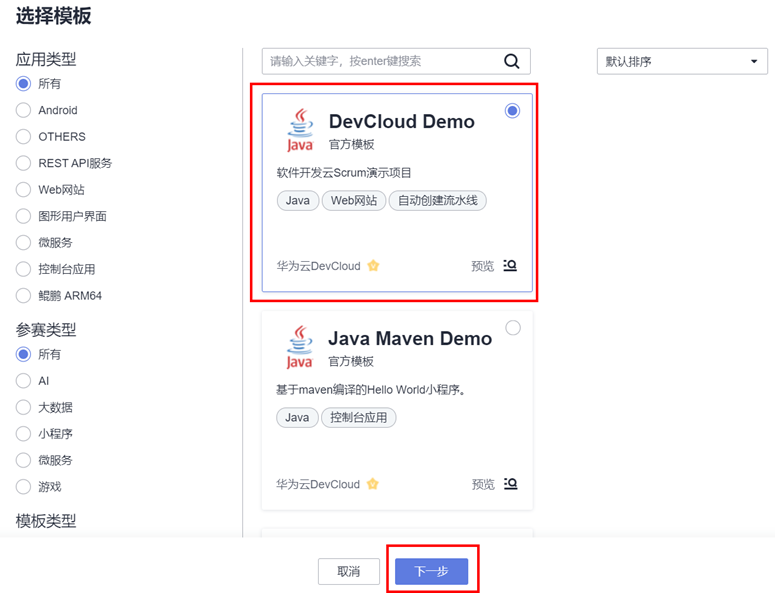
Task: Click the 下一步 button
Action: point(431,571)
